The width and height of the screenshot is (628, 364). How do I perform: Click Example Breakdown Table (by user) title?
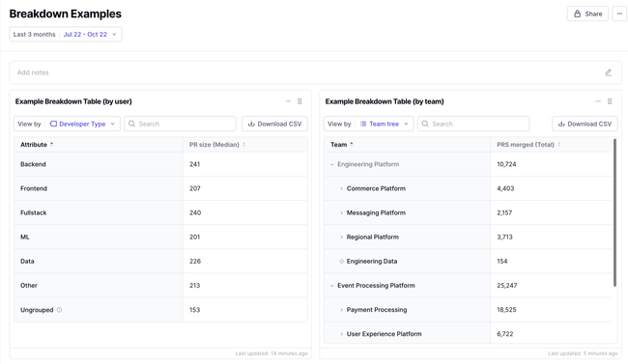[x=73, y=101]
